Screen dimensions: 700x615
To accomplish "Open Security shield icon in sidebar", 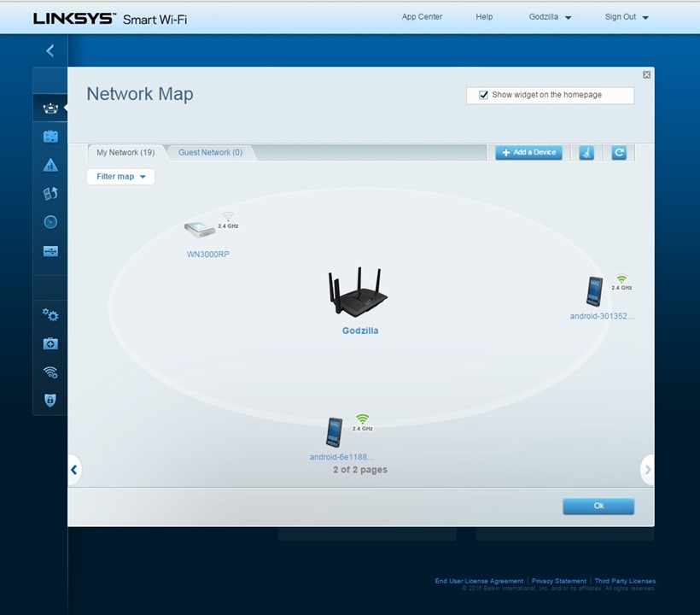I will click(x=50, y=400).
